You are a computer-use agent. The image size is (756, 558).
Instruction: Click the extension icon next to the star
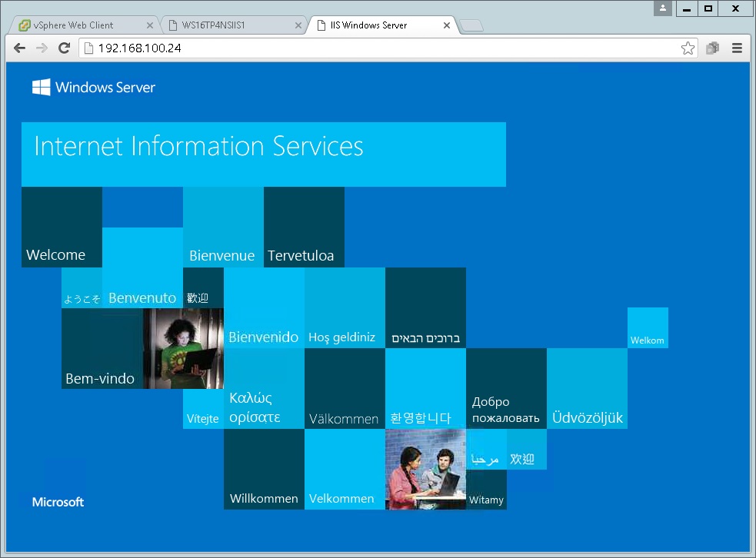pos(713,48)
